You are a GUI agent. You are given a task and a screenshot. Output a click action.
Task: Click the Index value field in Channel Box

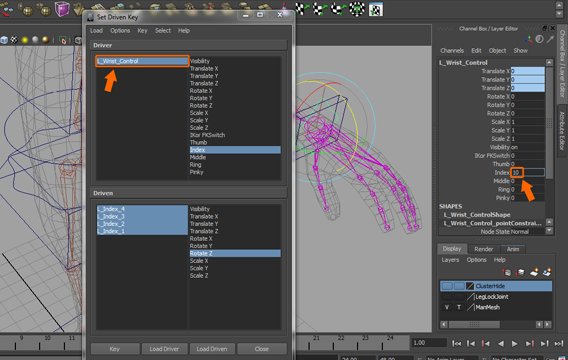(x=527, y=172)
